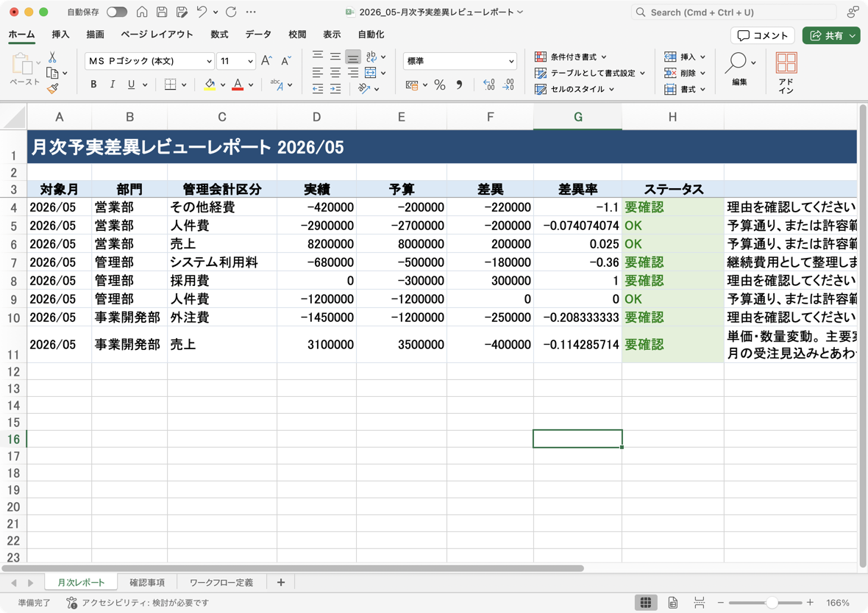Image resolution: width=868 pixels, height=613 pixels.
Task: Open the 数式 ribbon tab
Action: (x=219, y=35)
